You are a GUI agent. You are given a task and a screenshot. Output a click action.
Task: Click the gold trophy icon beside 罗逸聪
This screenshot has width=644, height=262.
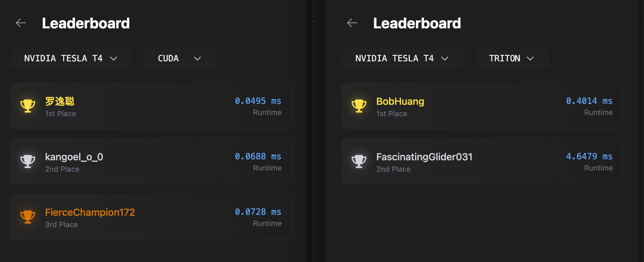point(28,106)
